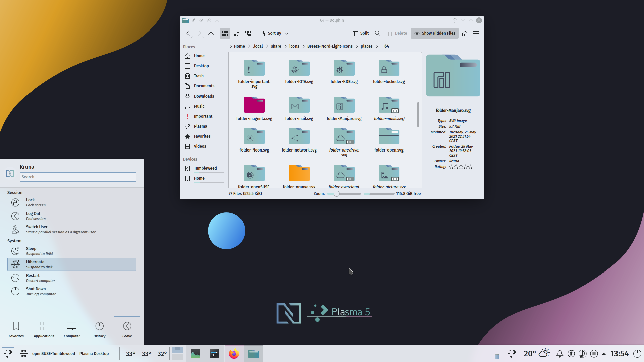The height and width of the screenshot is (362, 644).
Task: Click breadcrumb chevron before Home
Action: pyautogui.click(x=231, y=46)
